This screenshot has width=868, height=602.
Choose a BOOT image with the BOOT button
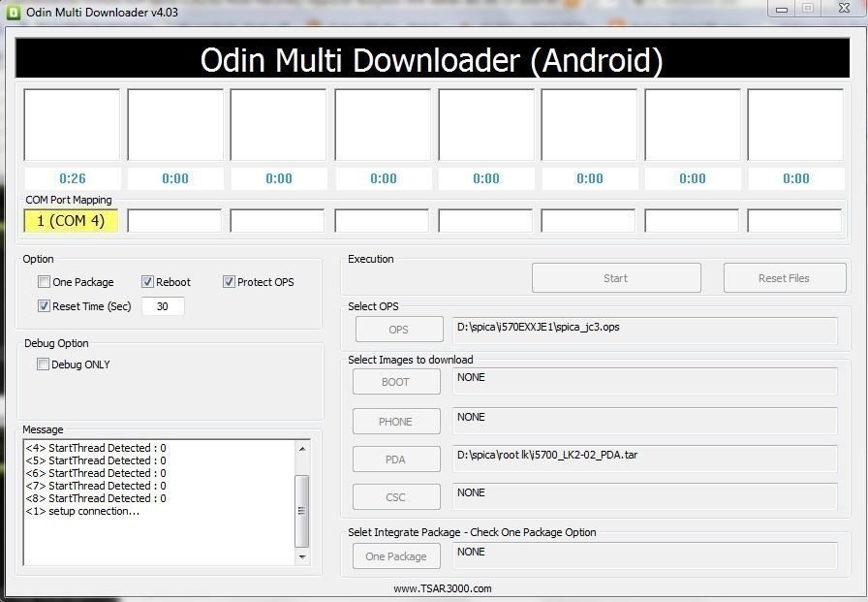(396, 382)
